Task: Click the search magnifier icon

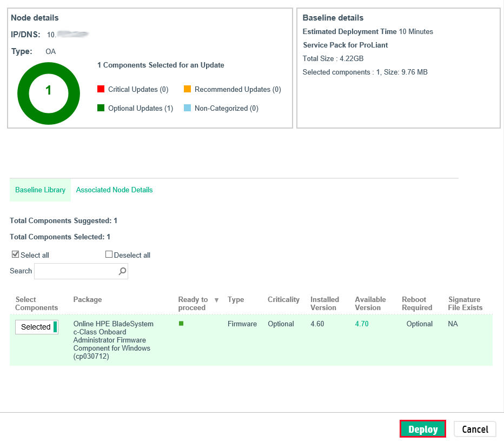Action: (122, 271)
